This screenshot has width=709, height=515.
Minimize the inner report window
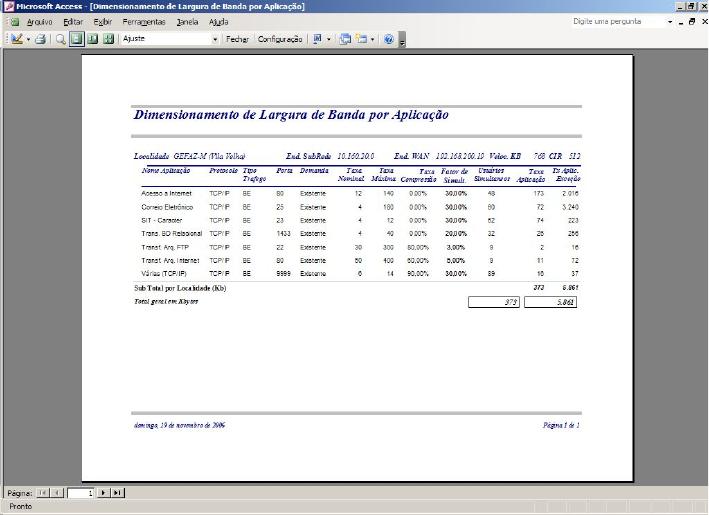click(x=681, y=22)
